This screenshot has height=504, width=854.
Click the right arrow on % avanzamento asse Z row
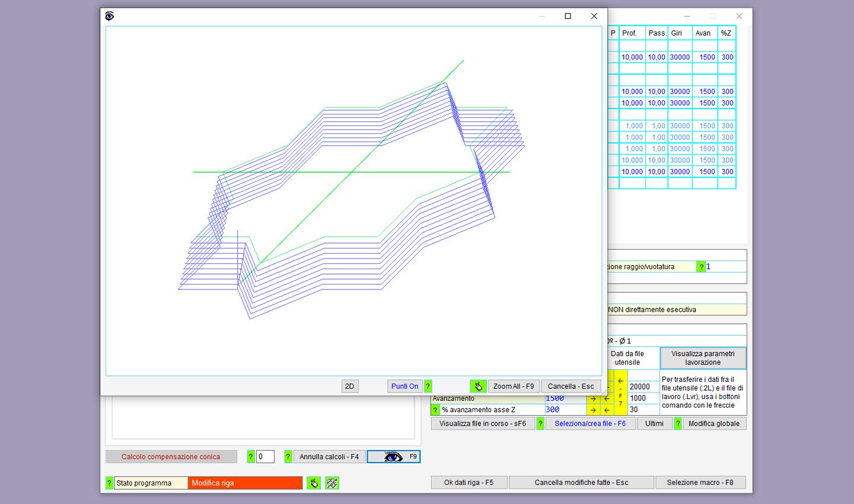(593, 410)
